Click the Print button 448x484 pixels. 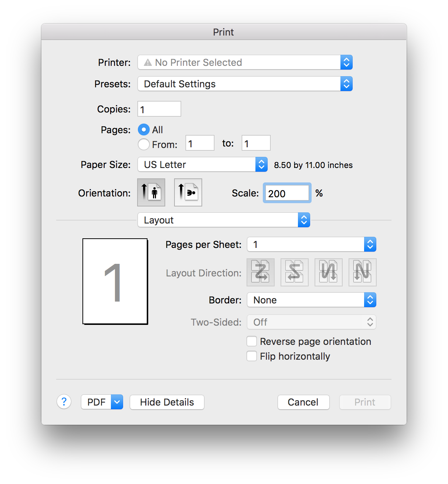365,402
